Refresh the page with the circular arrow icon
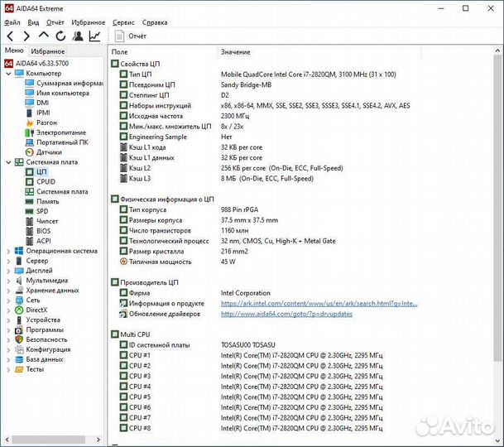The image size is (504, 447). click(x=60, y=36)
